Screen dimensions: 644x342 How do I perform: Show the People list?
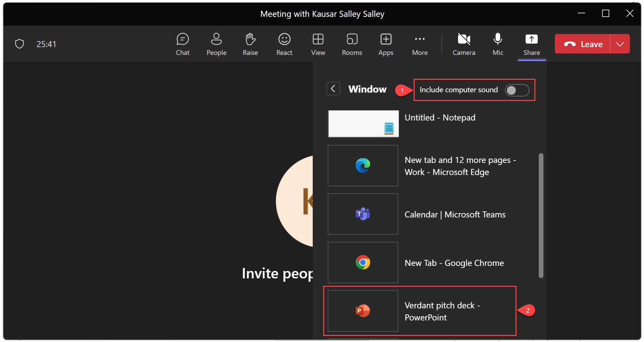click(x=216, y=44)
